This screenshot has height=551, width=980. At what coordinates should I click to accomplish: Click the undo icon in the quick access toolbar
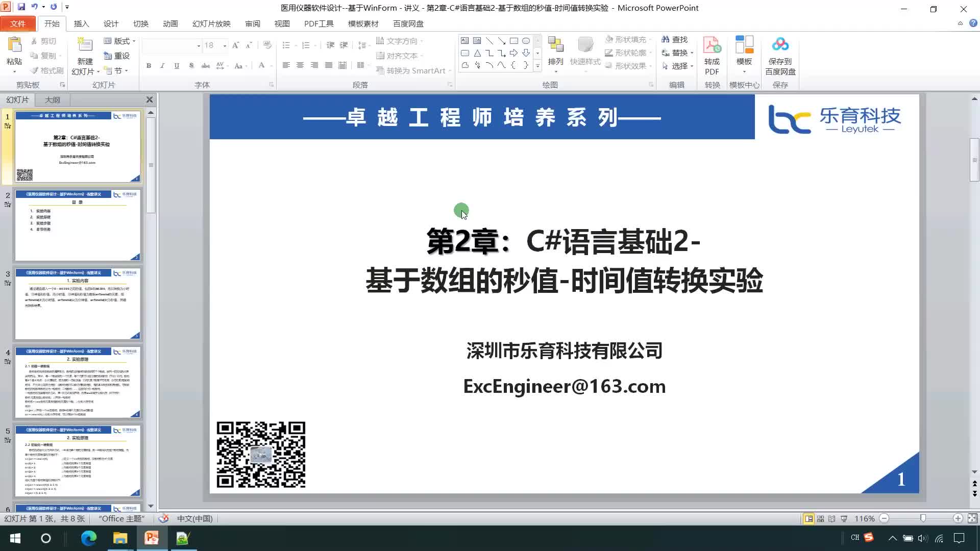pyautogui.click(x=34, y=7)
